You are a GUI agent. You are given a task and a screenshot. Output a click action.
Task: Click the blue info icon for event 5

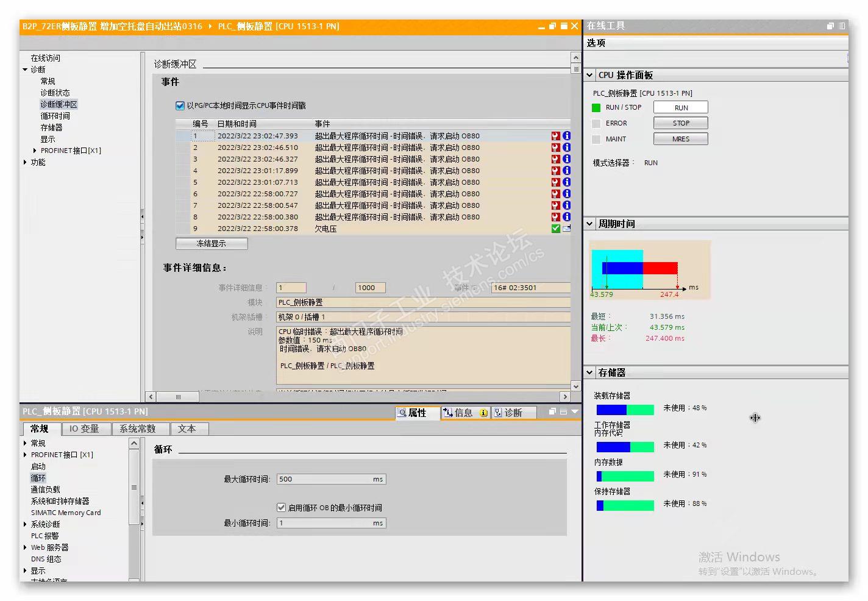(x=566, y=182)
